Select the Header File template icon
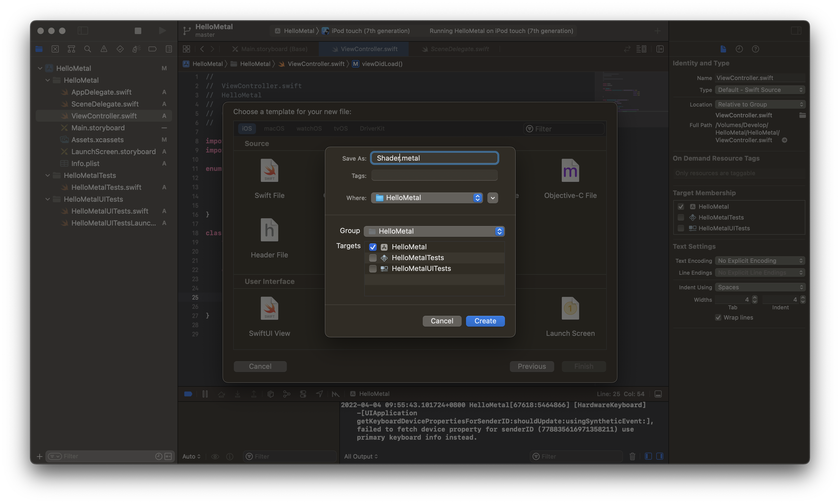 (269, 230)
